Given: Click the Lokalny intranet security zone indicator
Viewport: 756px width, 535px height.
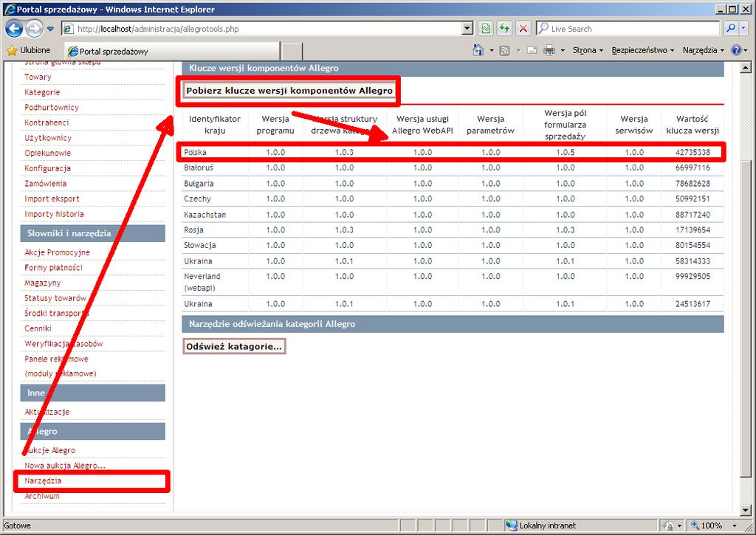Looking at the screenshot, I should (540, 525).
